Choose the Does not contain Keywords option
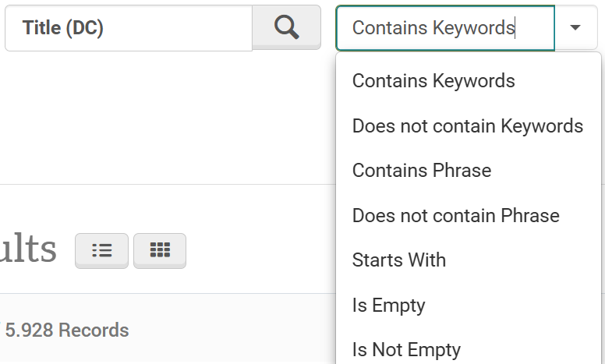This screenshot has width=605, height=364. pyautogui.click(x=467, y=125)
